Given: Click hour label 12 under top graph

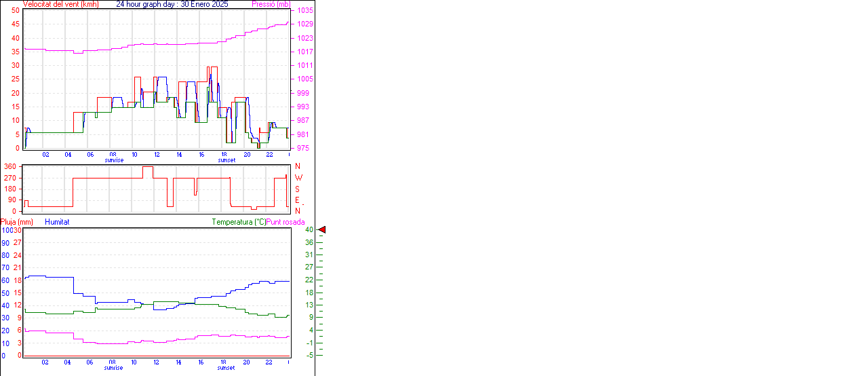Looking at the screenshot, I should 157,155.
